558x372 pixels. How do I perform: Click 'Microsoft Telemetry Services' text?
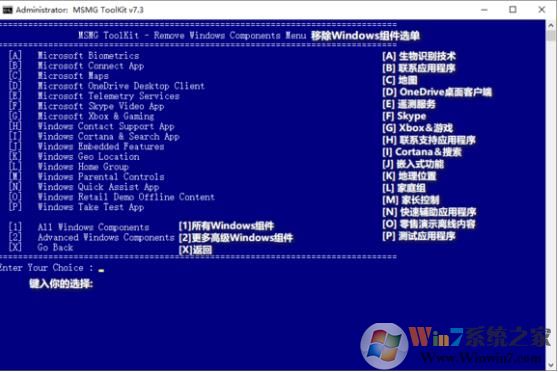click(109, 96)
